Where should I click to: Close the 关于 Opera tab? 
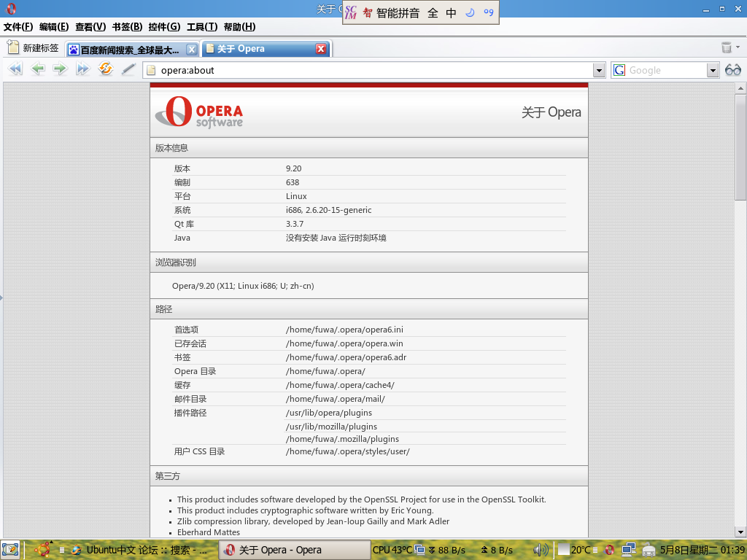pos(321,49)
